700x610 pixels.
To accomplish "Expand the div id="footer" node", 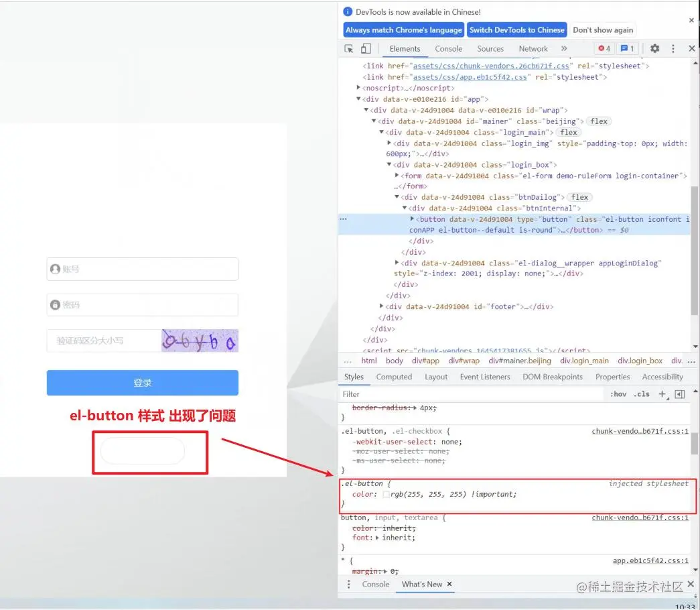I will point(381,306).
